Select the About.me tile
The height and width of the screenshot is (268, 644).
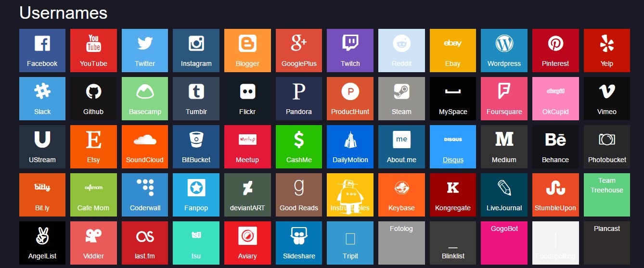point(401,147)
